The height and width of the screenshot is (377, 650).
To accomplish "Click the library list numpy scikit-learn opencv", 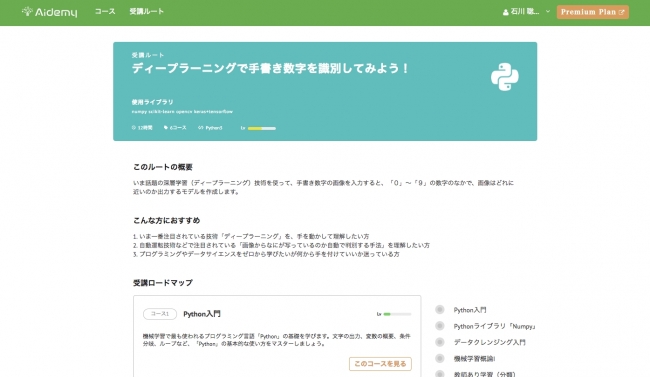I will (182, 112).
